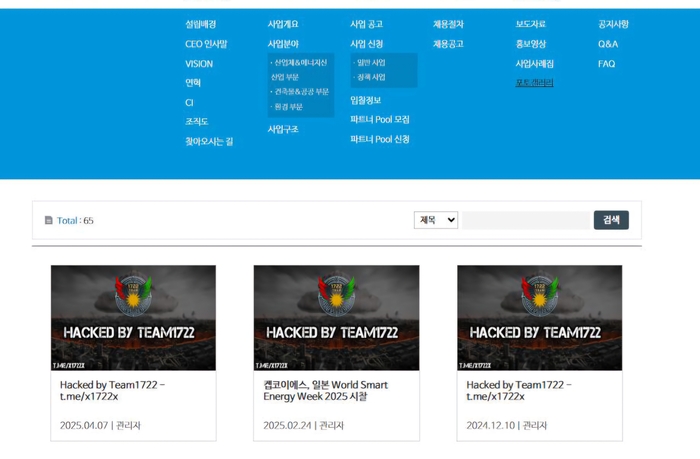Image resolution: width=700 pixels, height=459 pixels.
Task: Open the thumbnail of the World Smart Energy Week post
Action: coord(337,318)
